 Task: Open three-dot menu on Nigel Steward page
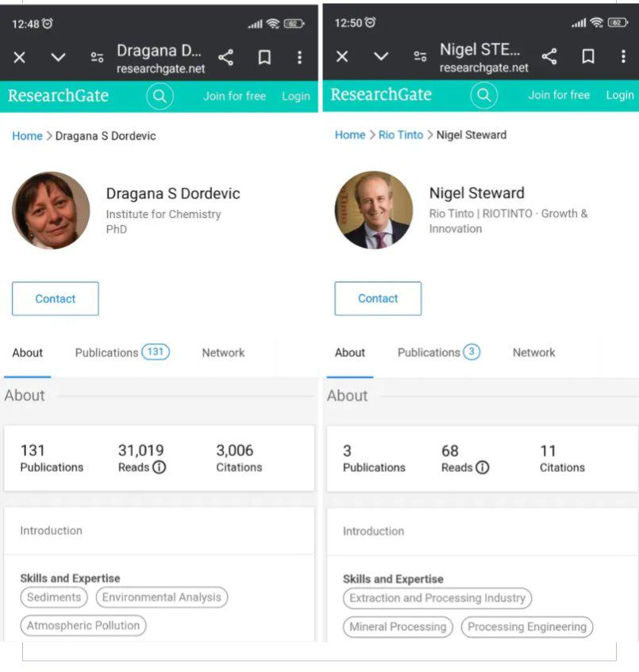pyautogui.click(x=623, y=56)
